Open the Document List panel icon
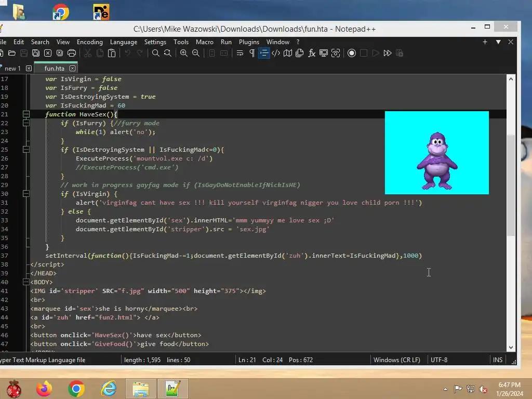The height and width of the screenshot is (399, 532). point(300,53)
